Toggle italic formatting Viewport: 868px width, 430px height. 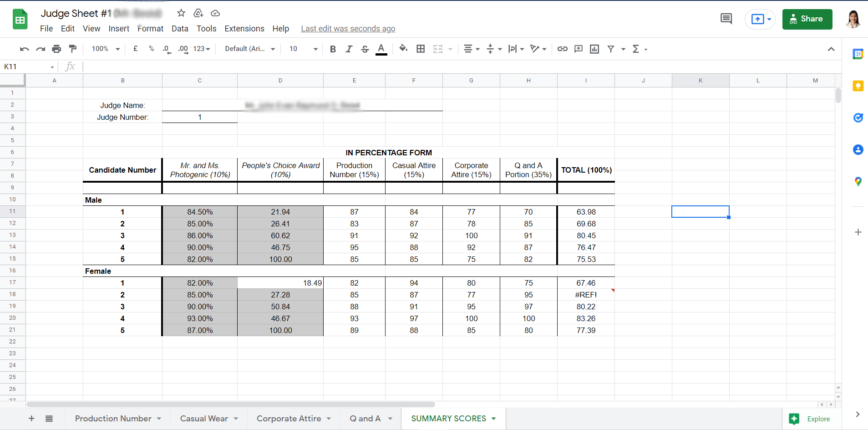coord(349,49)
